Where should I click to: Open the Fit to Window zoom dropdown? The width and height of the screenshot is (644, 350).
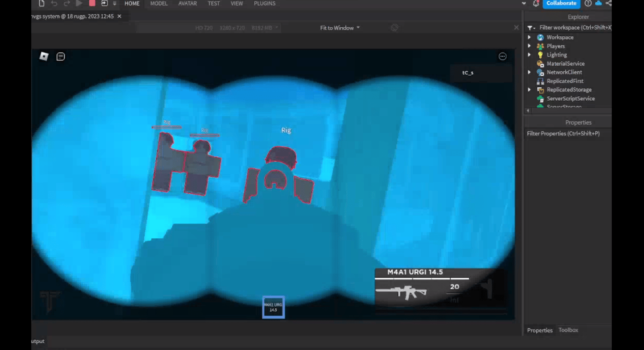(x=340, y=28)
